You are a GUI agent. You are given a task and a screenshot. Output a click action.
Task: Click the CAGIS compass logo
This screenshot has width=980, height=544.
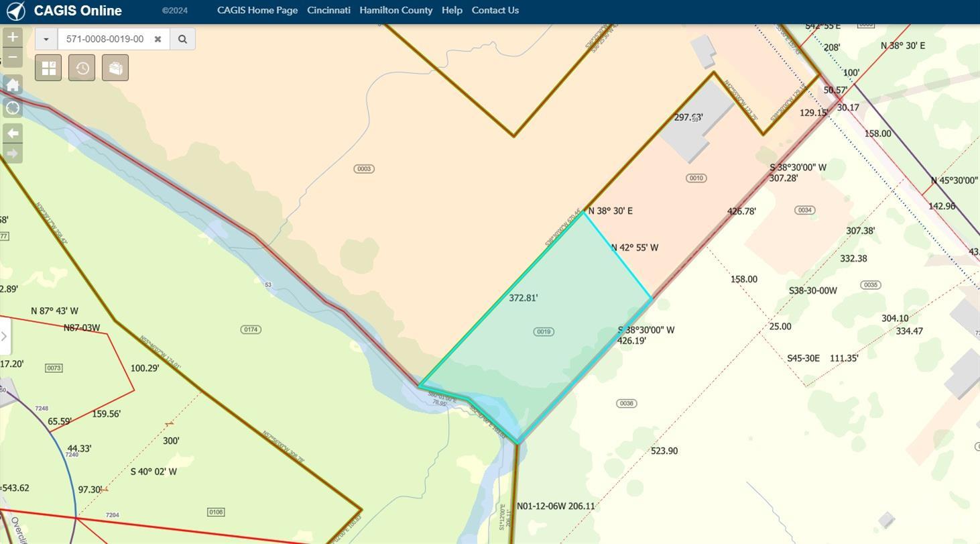coord(15,11)
